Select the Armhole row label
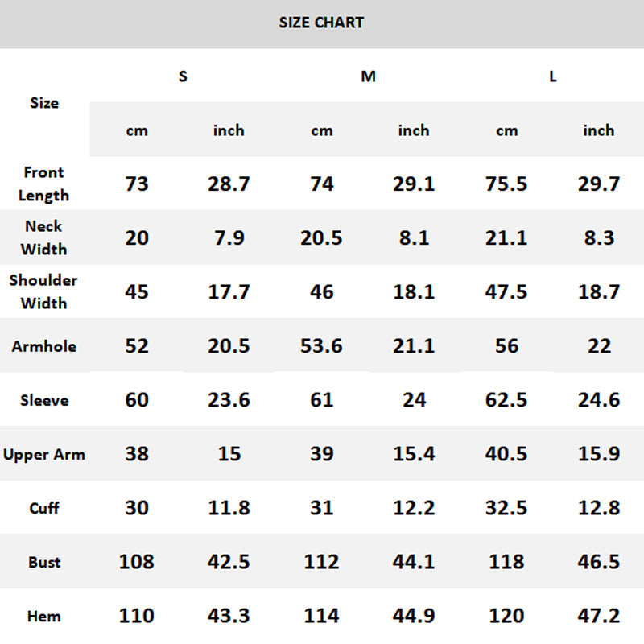Image resolution: width=644 pixels, height=644 pixels. point(44,346)
